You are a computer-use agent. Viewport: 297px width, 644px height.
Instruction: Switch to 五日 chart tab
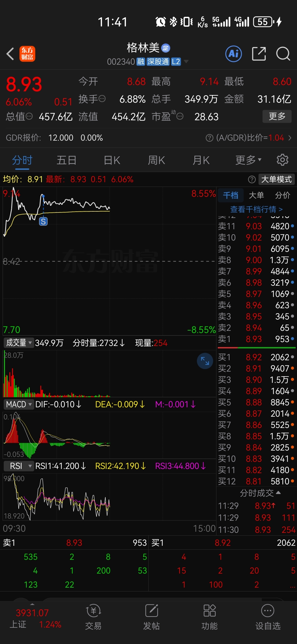pyautogui.click(x=67, y=160)
